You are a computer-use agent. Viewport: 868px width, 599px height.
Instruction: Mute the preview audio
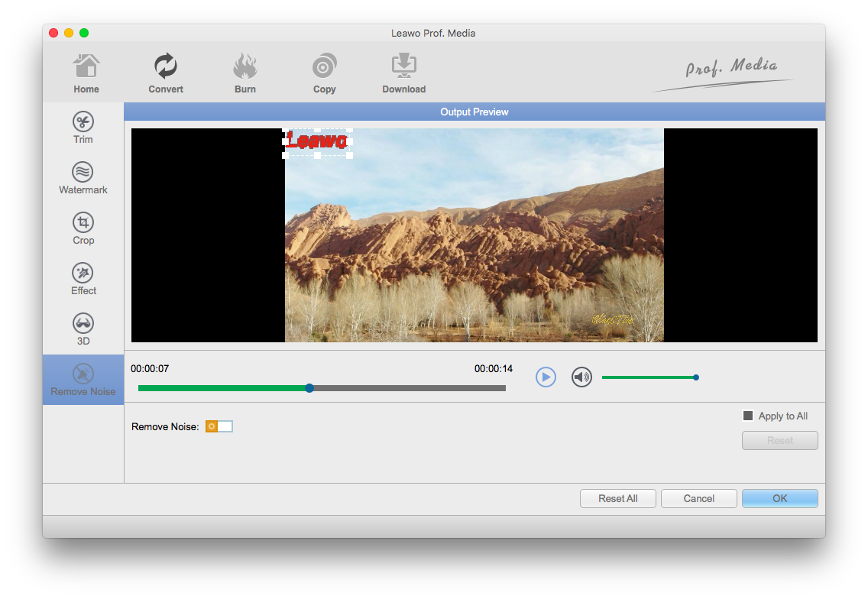[582, 377]
